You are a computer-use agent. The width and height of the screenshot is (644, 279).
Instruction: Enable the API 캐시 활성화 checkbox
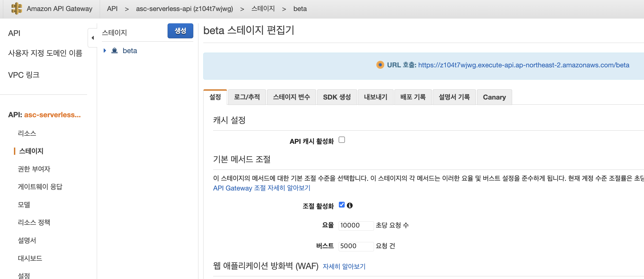pyautogui.click(x=342, y=140)
